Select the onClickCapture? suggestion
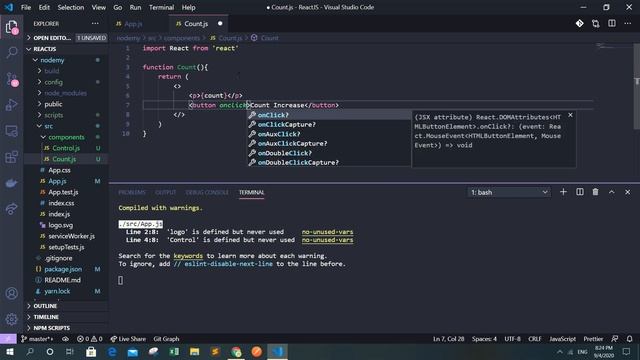The image size is (640, 360). click(x=329, y=124)
